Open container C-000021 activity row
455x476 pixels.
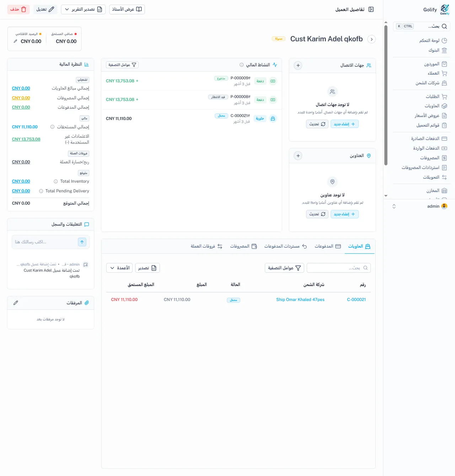pos(191,118)
